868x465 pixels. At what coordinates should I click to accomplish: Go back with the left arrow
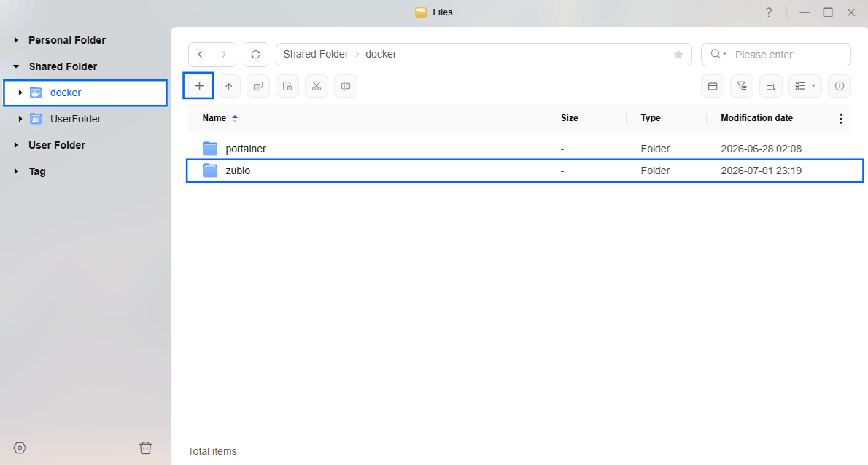(201, 54)
